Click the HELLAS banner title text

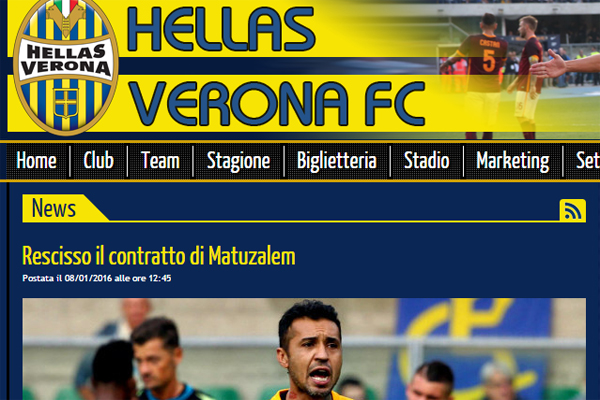(x=221, y=29)
